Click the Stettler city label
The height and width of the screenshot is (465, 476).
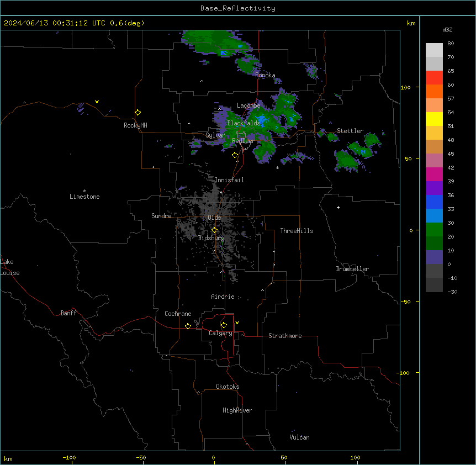click(x=350, y=131)
